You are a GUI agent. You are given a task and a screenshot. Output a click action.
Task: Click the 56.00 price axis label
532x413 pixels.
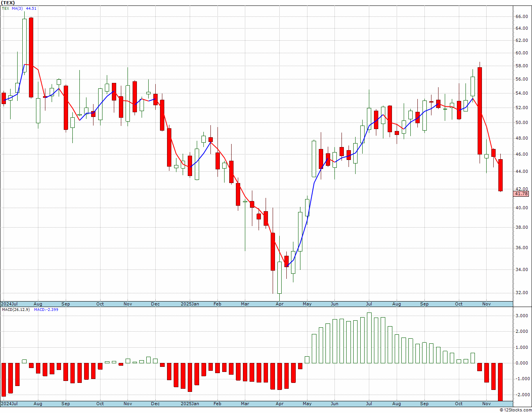(521, 79)
